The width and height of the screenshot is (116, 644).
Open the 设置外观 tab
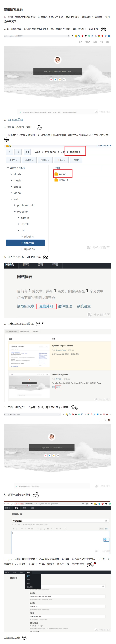35,332
